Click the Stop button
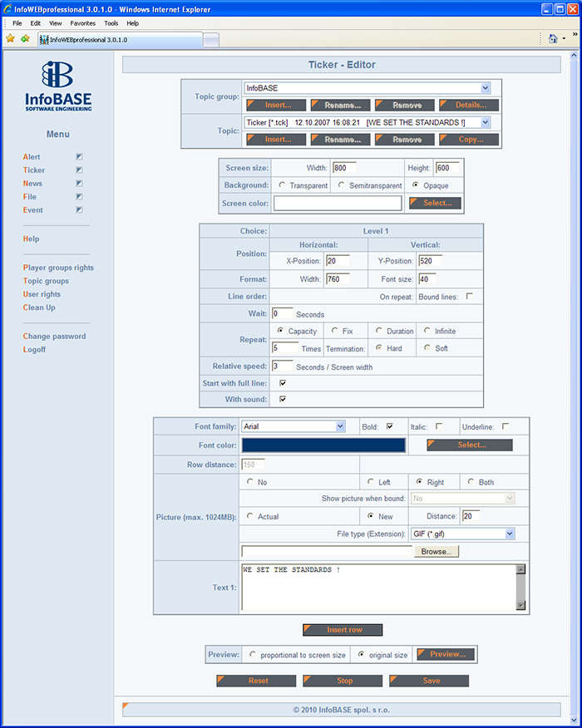Screen dimensions: 582x728 (x=343, y=681)
